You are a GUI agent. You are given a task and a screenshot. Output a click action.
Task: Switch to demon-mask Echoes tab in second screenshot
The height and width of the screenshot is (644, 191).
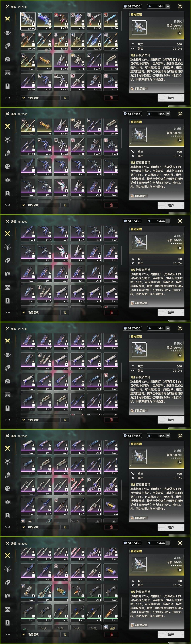7,140
